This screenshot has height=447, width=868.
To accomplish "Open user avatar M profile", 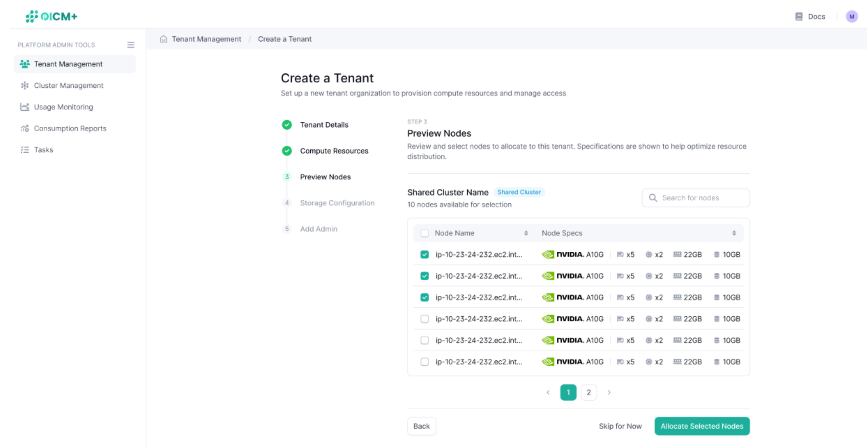I will [852, 17].
